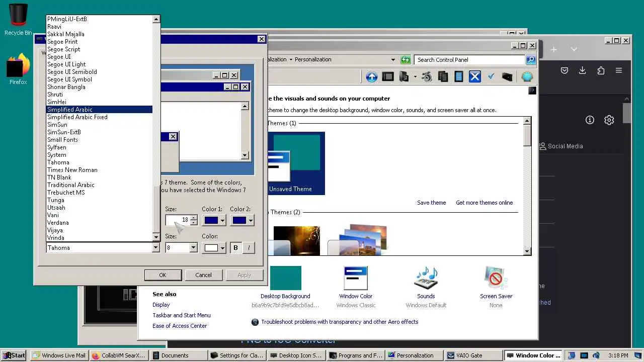Open the Firefox Pocket icon
The width and height of the screenshot is (644, 362).
tap(565, 70)
